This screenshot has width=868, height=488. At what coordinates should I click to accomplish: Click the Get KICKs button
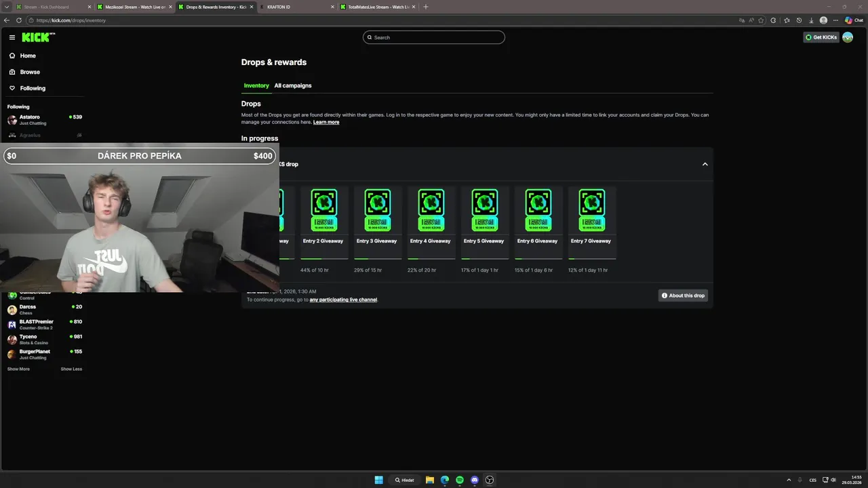click(x=821, y=37)
